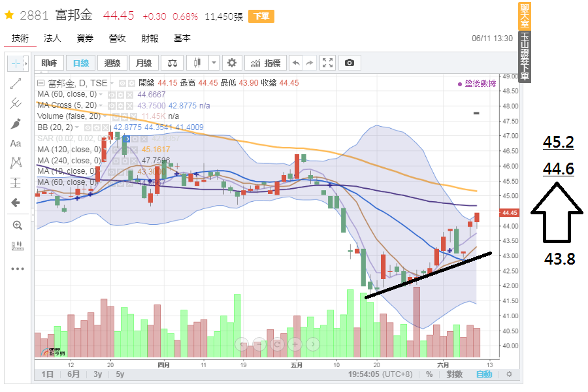Click the favorite star next to 2881

9,16
